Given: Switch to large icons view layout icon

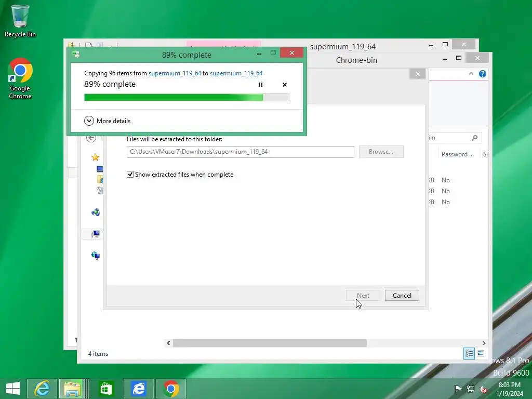Looking at the screenshot, I should coord(481,353).
